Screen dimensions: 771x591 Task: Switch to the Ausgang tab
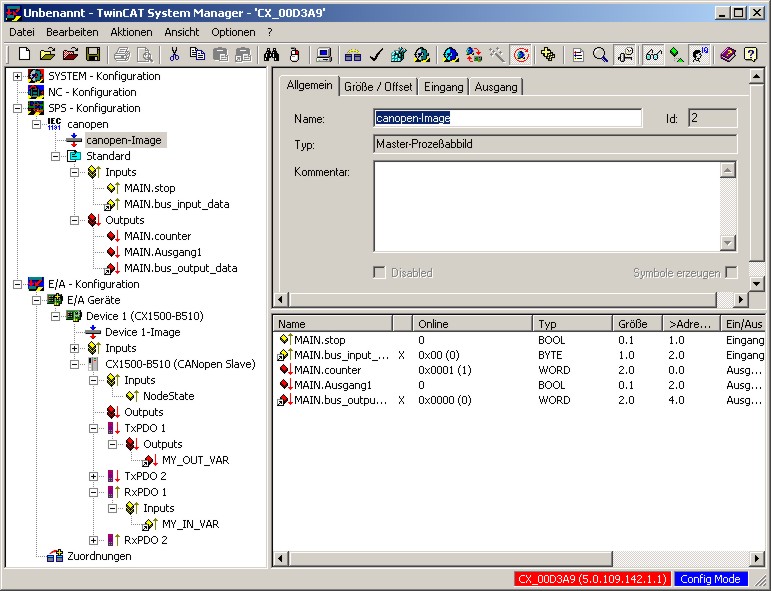(x=496, y=87)
